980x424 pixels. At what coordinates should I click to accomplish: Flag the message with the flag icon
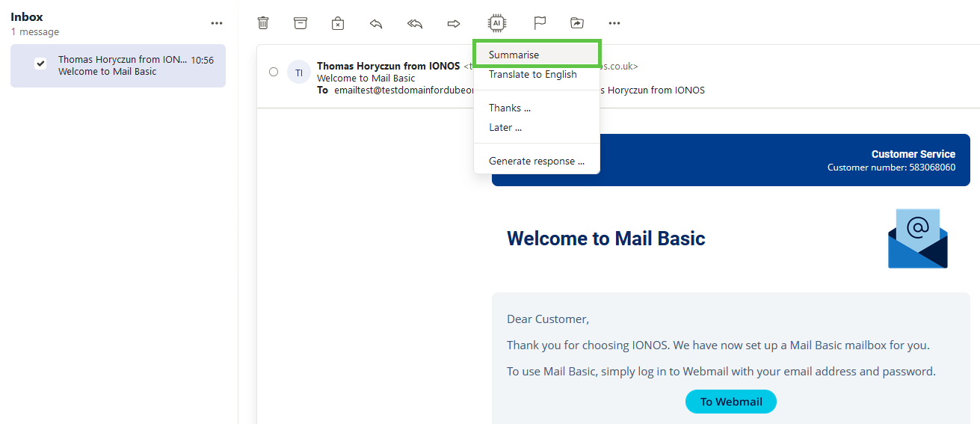pyautogui.click(x=540, y=23)
